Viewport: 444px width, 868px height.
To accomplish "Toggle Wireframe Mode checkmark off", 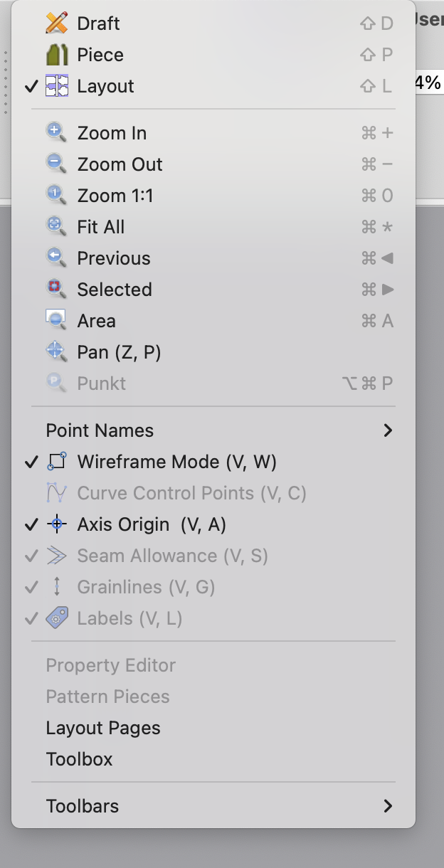I will [31, 462].
